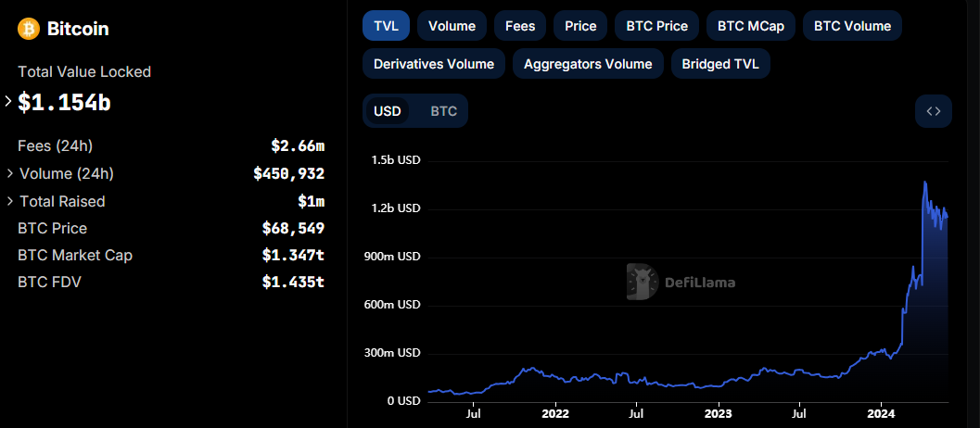Toggle the BTC Price chart series

point(656,26)
